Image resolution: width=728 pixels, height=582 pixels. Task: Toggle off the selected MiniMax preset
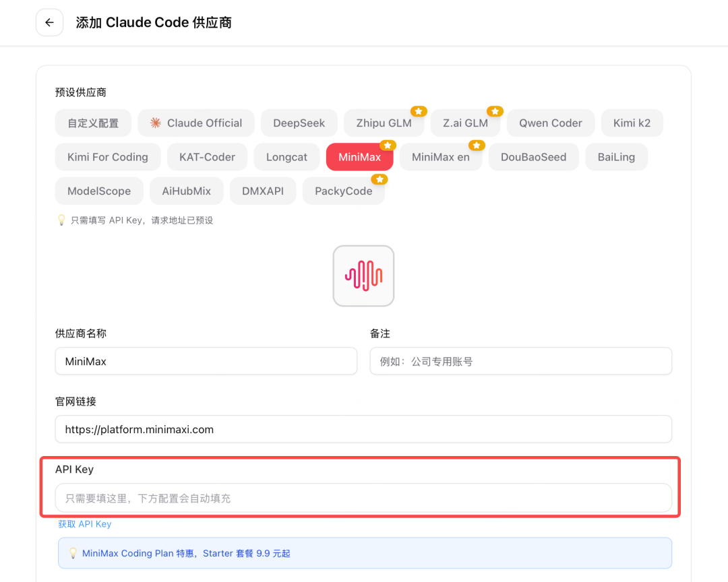359,156
